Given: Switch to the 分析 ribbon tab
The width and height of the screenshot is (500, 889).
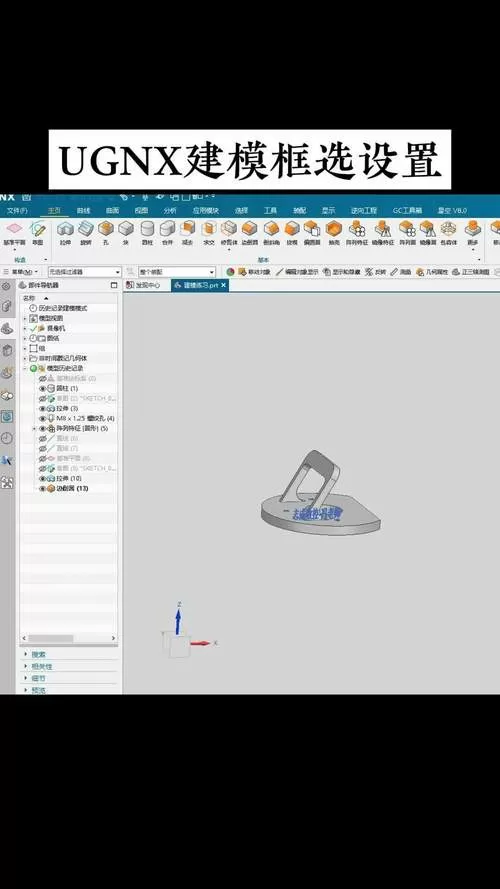Looking at the screenshot, I should pyautogui.click(x=170, y=210).
